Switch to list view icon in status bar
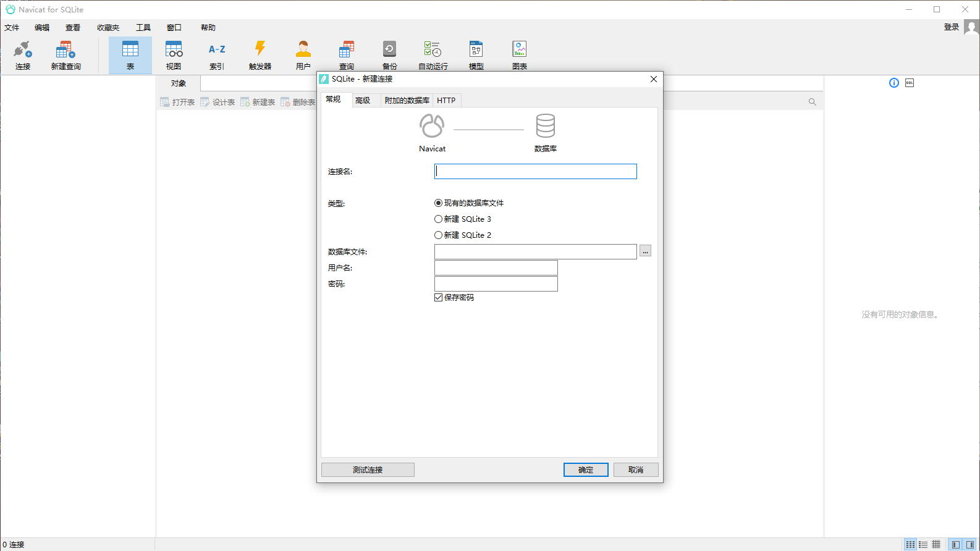The image size is (980, 551). click(910, 544)
